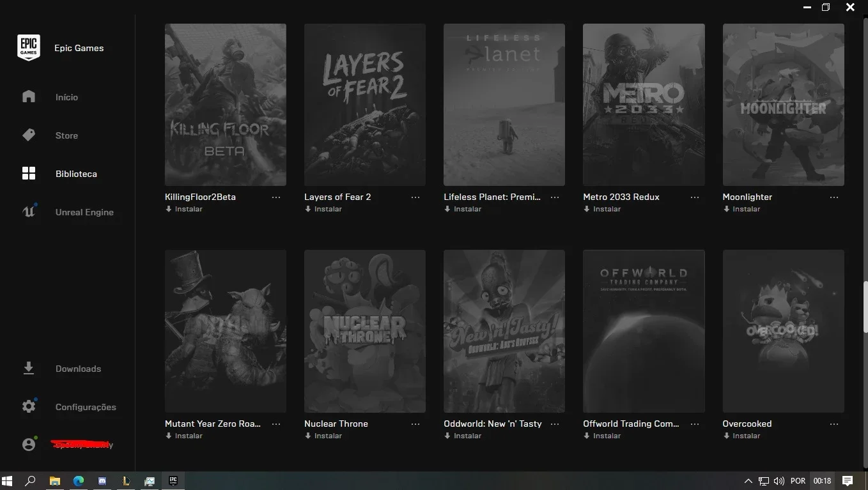Open options menu for Offworld Trading Company
This screenshot has width=868, height=490.
tap(695, 424)
